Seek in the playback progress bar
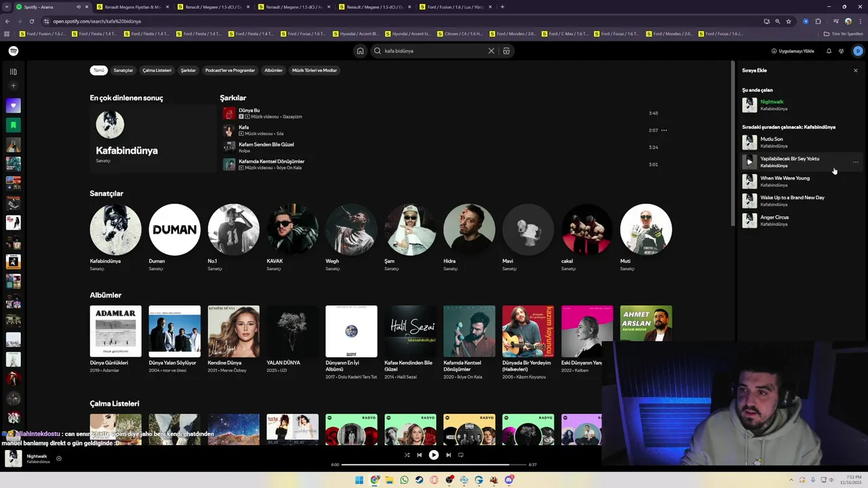 [433, 465]
